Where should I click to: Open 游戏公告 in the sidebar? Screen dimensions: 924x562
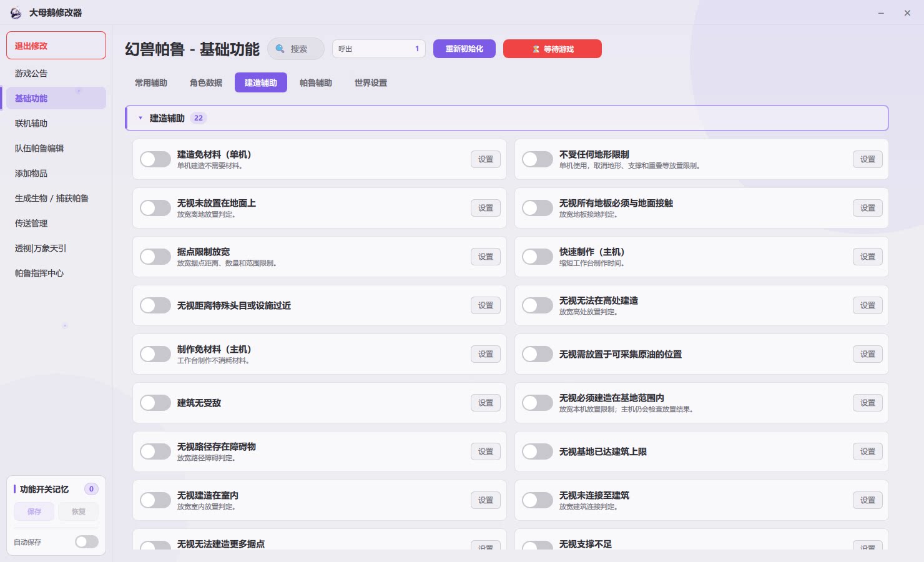[x=56, y=73]
